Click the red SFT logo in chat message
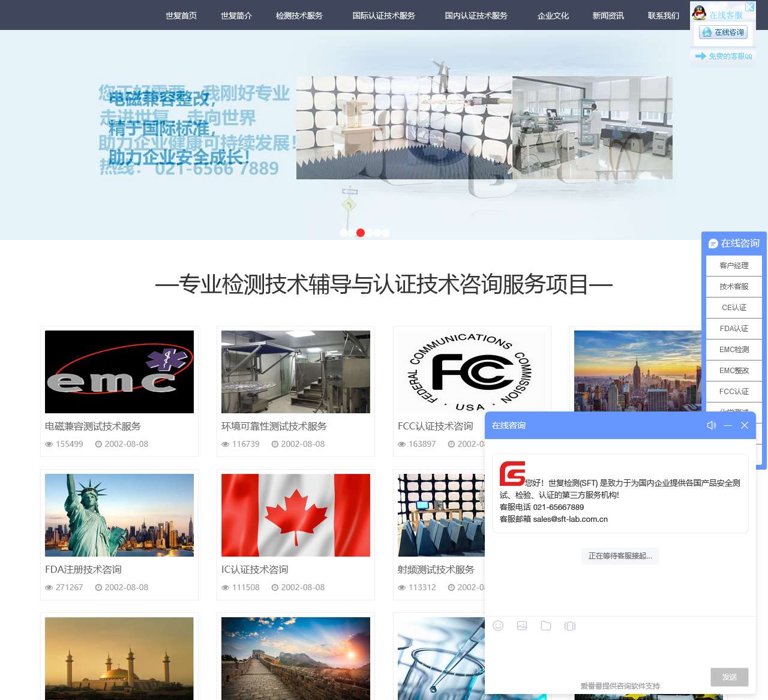Screen dimensions: 768x700 click(x=512, y=473)
